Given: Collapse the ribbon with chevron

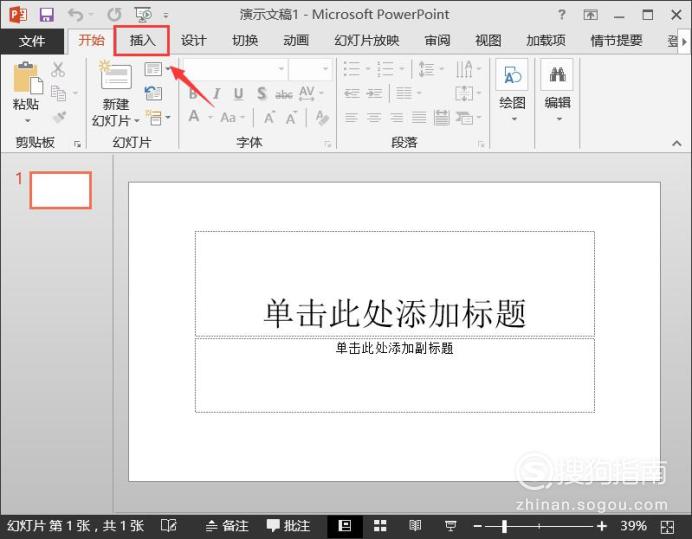Looking at the screenshot, I should [x=676, y=143].
